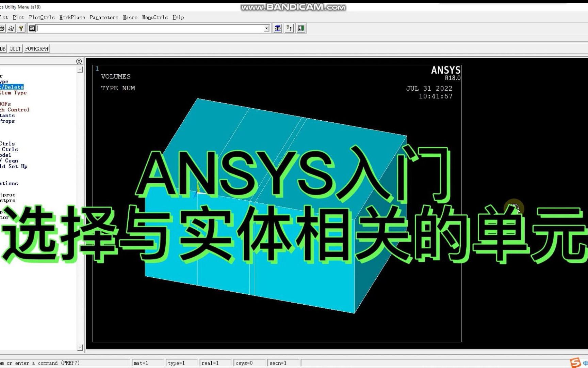Click the Report Generator printer icon
588x368 pixels.
[2, 28]
